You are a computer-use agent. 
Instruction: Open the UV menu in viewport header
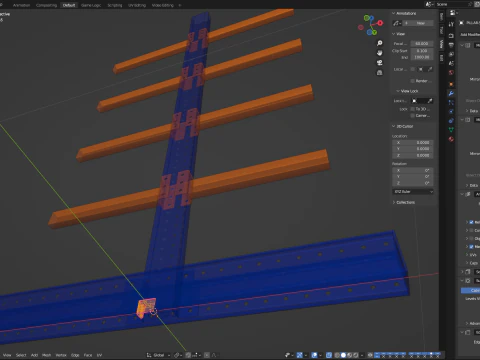pos(99,355)
